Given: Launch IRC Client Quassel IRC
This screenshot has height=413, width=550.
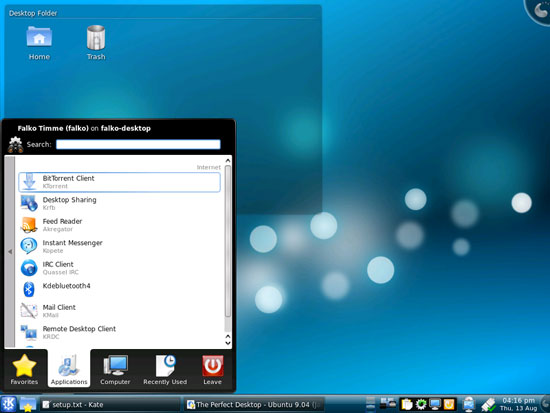Looking at the screenshot, I should (x=119, y=268).
